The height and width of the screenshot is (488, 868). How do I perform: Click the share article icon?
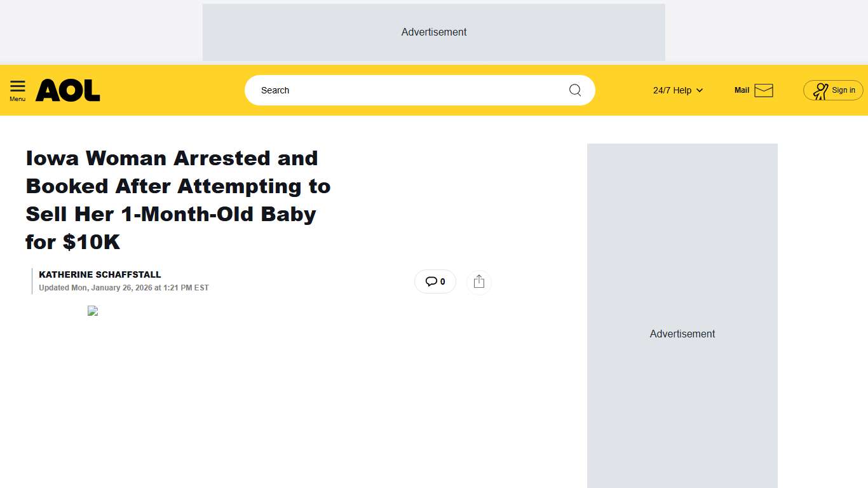click(x=478, y=281)
